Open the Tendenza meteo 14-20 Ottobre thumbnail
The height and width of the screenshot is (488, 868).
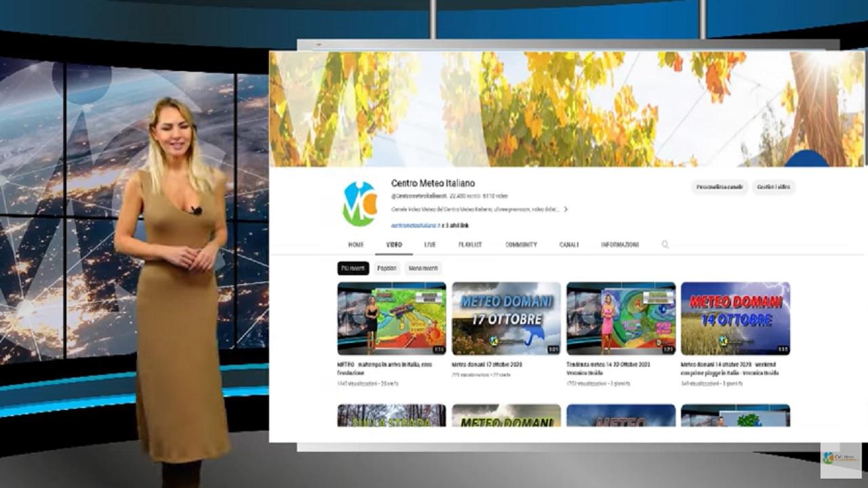(621, 319)
